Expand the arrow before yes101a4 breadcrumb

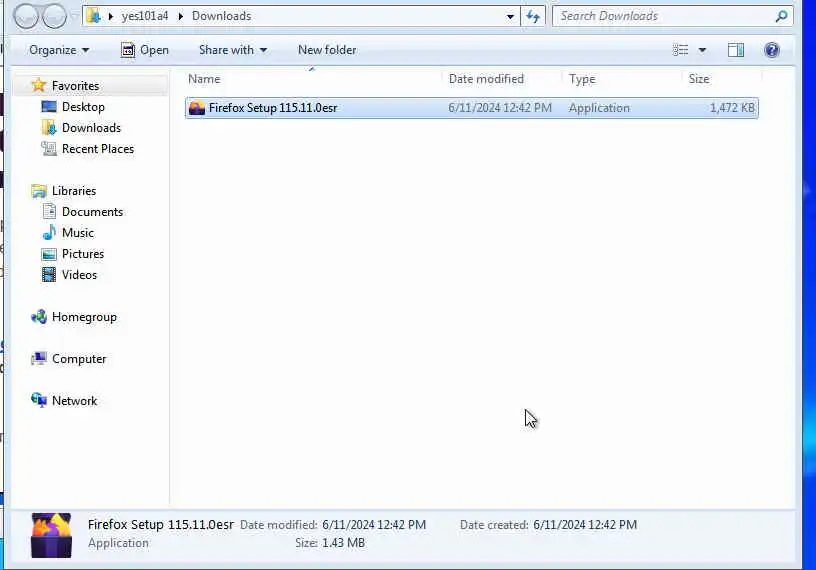(x=110, y=16)
